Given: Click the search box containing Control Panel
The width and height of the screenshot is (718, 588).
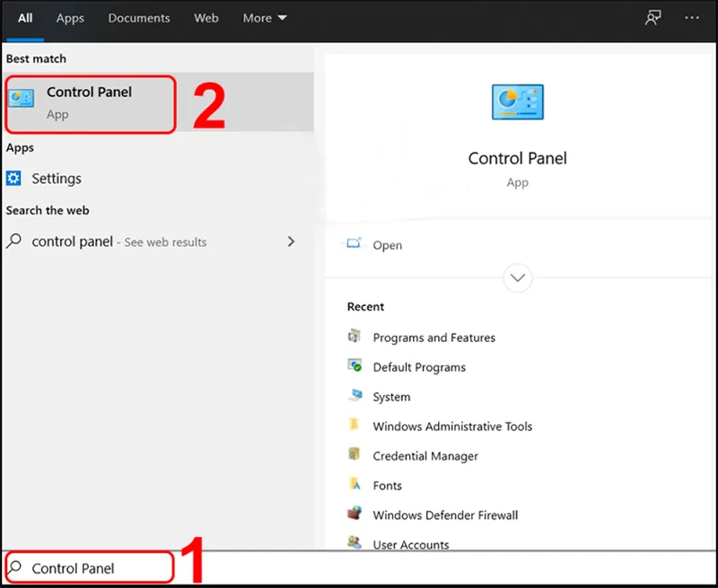Looking at the screenshot, I should 90,568.
